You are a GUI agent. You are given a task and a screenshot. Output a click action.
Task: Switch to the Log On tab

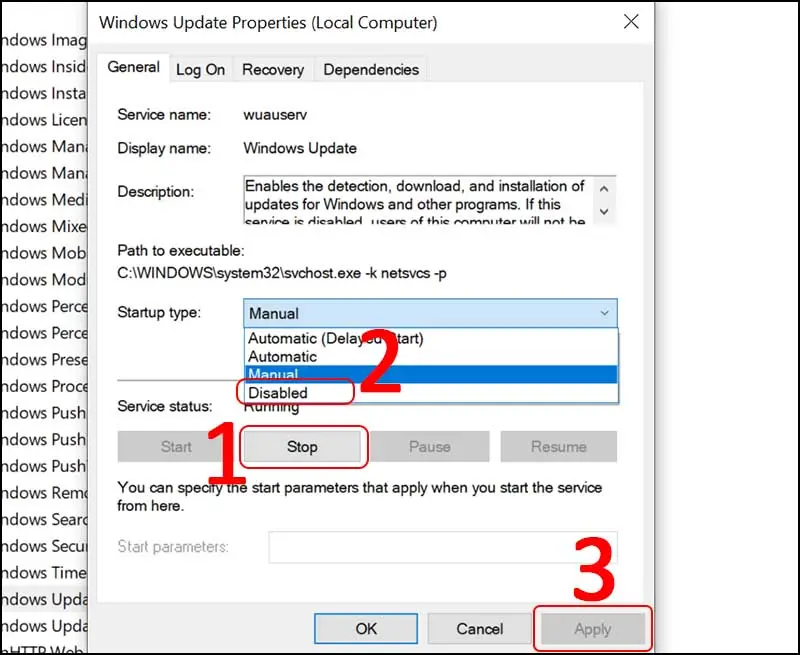tap(201, 69)
